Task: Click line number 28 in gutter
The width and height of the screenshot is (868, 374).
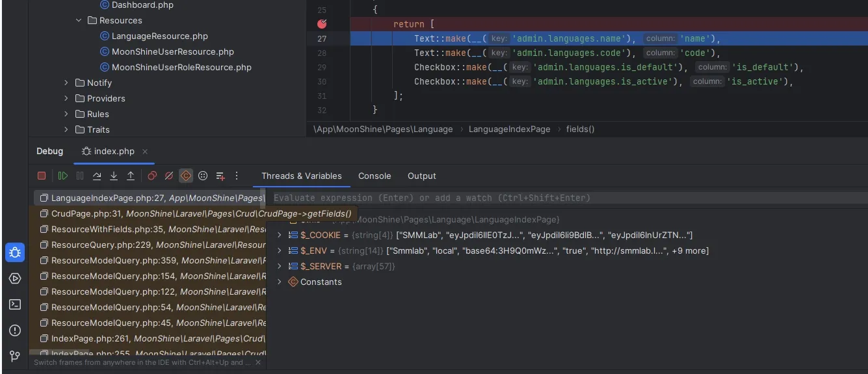Action: coord(322,53)
